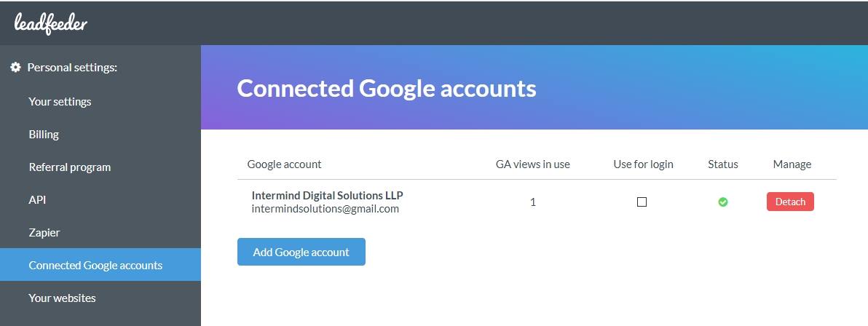The width and height of the screenshot is (868, 326).
Task: Click Intermind Digital Solutions LLP account name
Action: (327, 195)
